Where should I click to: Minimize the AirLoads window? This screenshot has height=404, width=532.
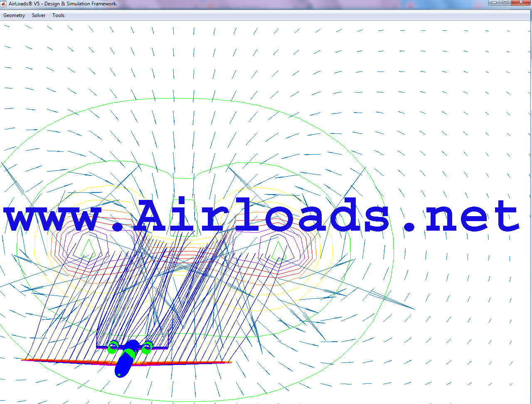[494, 2]
